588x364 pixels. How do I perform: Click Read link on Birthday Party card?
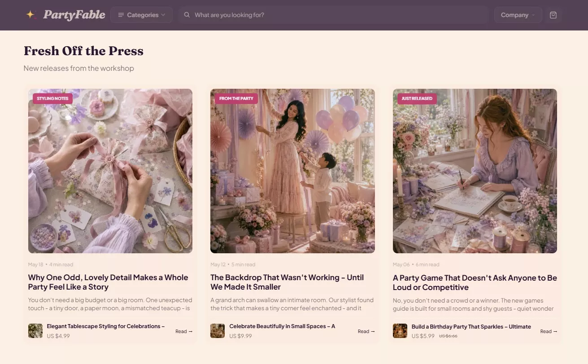(549, 331)
